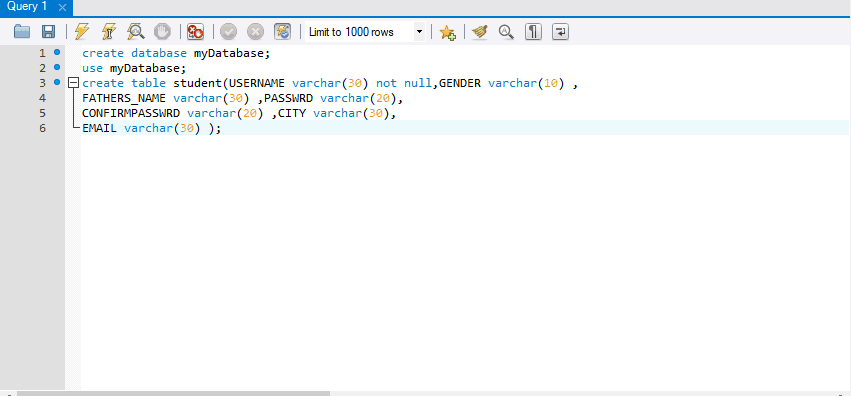Click the line 1 statement marker dot
This screenshot has height=396, width=851.
(x=57, y=52)
